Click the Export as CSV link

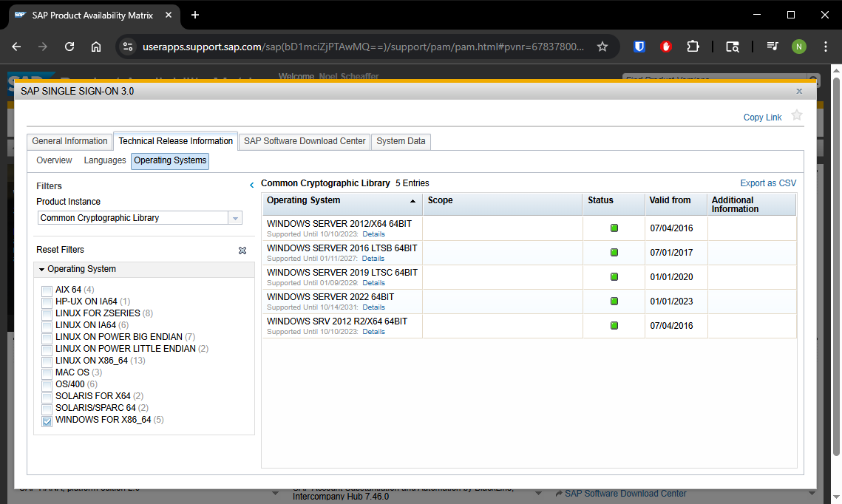[768, 183]
